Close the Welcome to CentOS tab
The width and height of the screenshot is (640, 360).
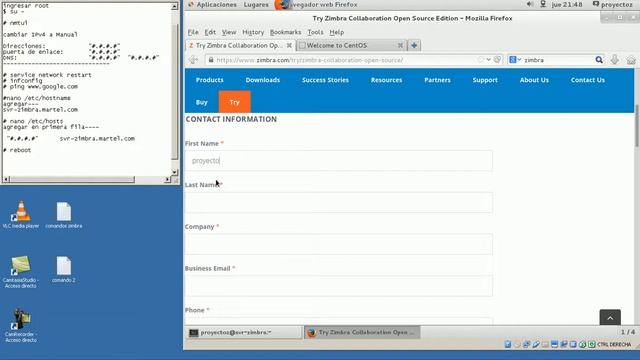(400, 45)
